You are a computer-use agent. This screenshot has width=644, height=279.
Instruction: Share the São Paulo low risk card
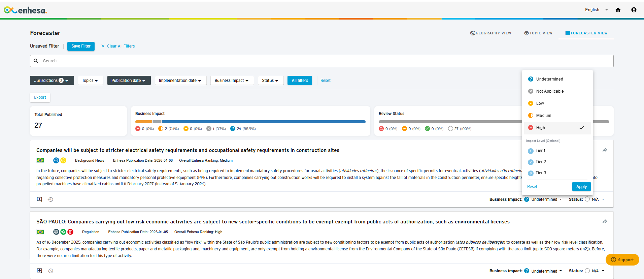point(605,221)
